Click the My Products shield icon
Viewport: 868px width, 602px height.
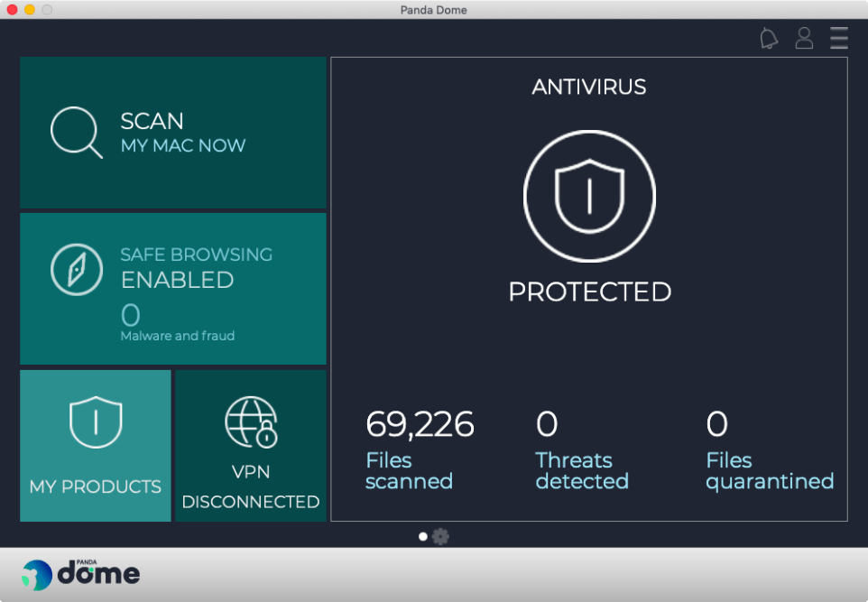[x=96, y=422]
